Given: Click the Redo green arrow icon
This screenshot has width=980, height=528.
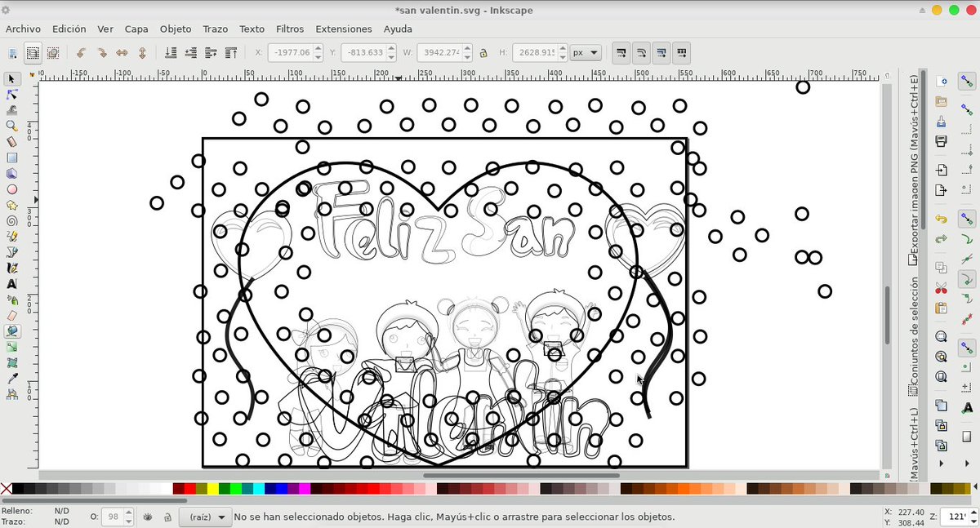Looking at the screenshot, I should click(x=942, y=239).
